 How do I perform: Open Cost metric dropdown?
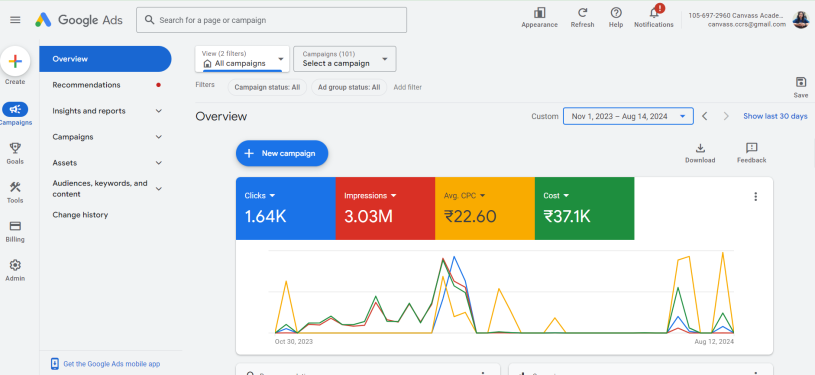(556, 196)
